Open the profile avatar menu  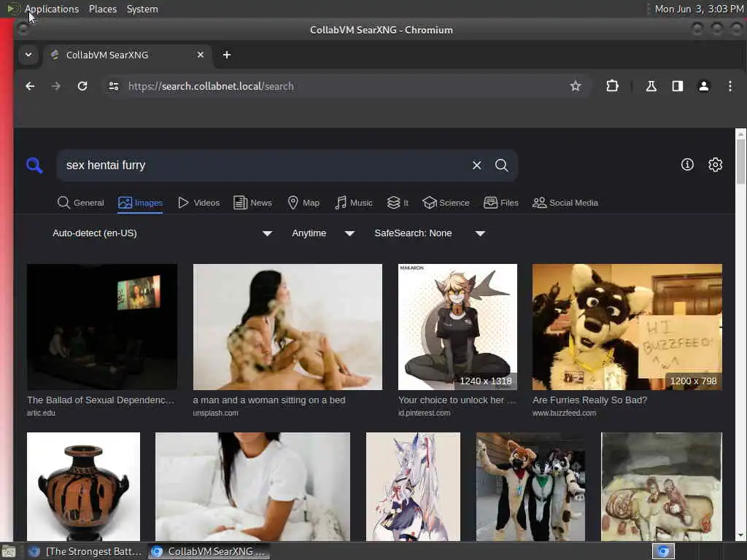coord(704,86)
